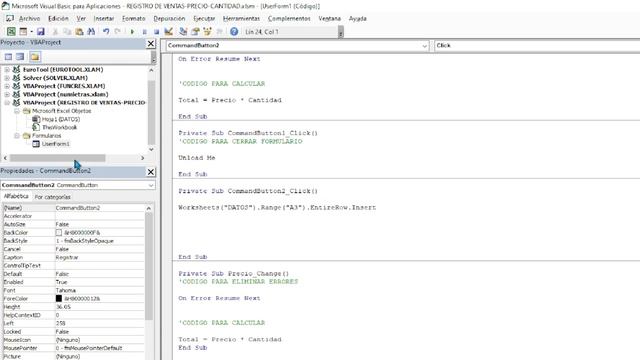
Task: Click the Toolbox toolbar icon
Action: point(219,31)
